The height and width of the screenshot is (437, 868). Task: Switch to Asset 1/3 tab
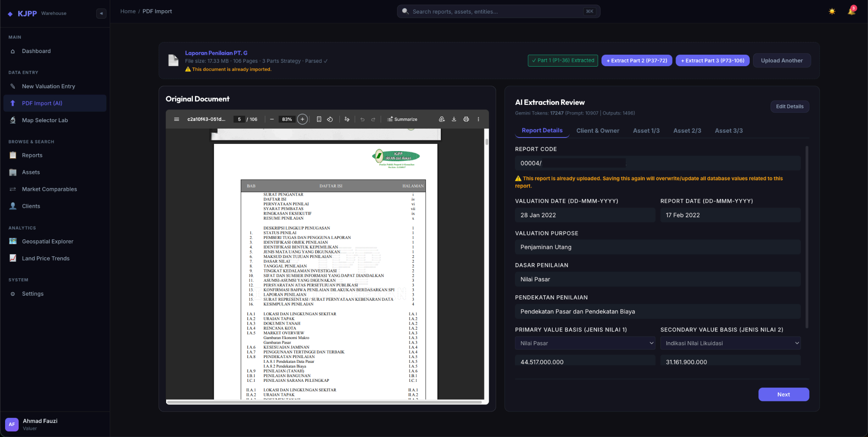pyautogui.click(x=646, y=131)
